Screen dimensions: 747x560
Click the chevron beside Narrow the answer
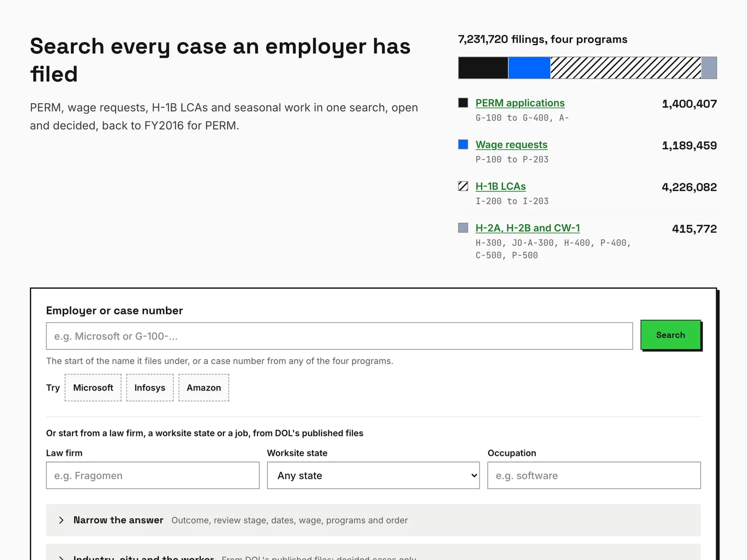click(61, 520)
